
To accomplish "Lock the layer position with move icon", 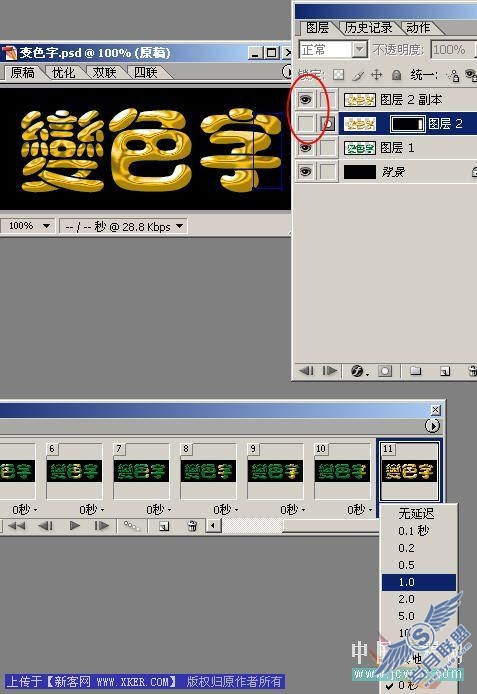I will point(376,75).
